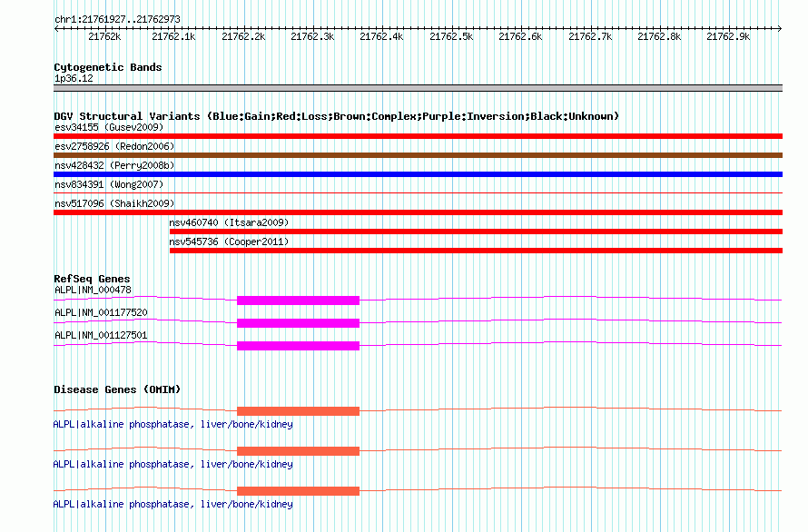Click the 21762.4k ruler tick label
Viewport: 808px width, 532px height.
coord(381,36)
